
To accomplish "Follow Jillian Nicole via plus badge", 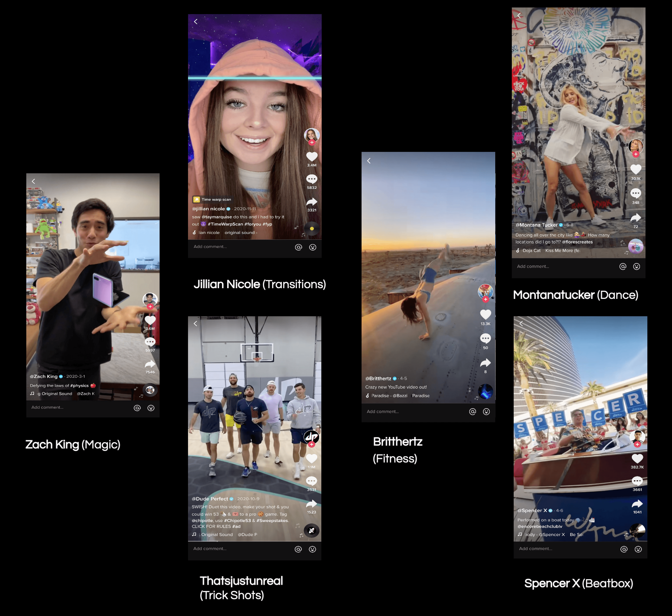I will 312,142.
